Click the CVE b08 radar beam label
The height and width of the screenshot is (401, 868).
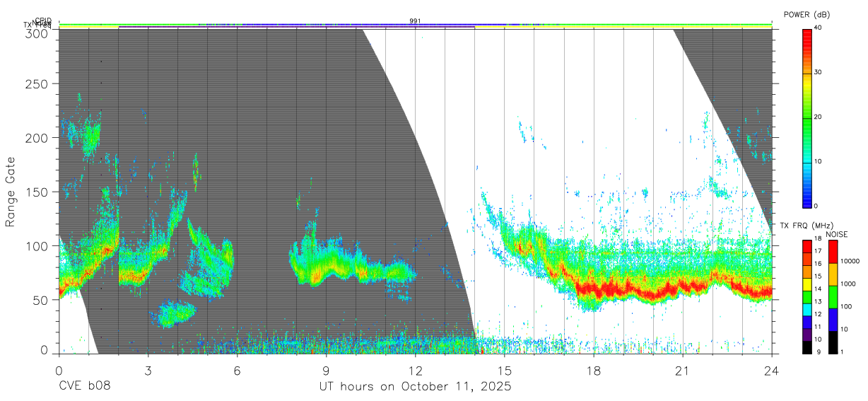pos(85,387)
